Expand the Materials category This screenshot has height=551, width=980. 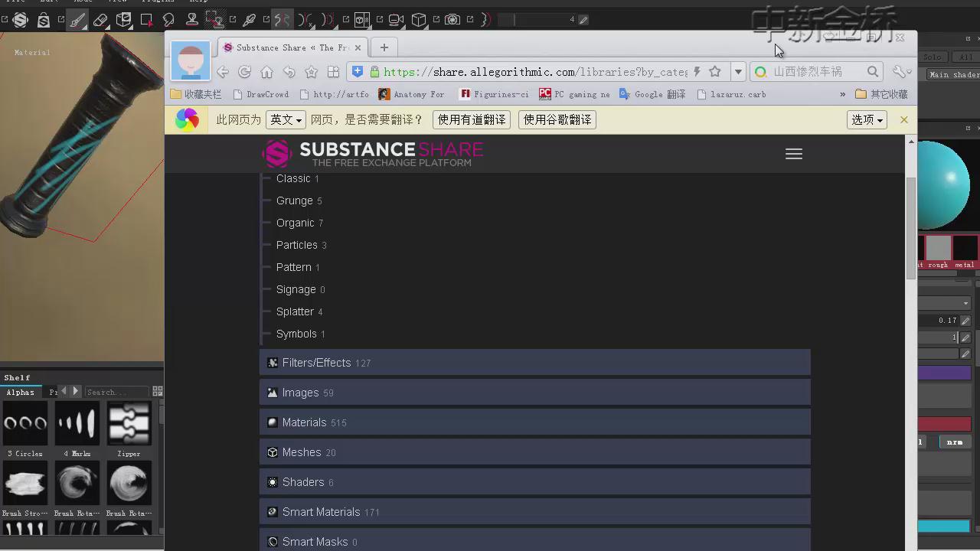[x=534, y=422]
